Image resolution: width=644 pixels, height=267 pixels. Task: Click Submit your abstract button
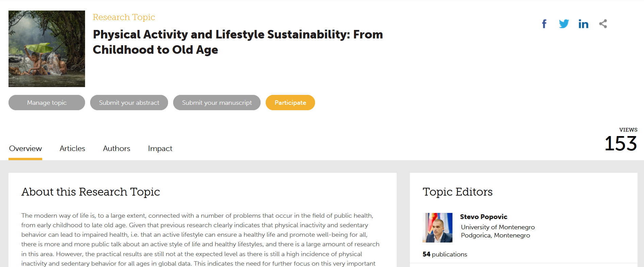click(x=129, y=102)
